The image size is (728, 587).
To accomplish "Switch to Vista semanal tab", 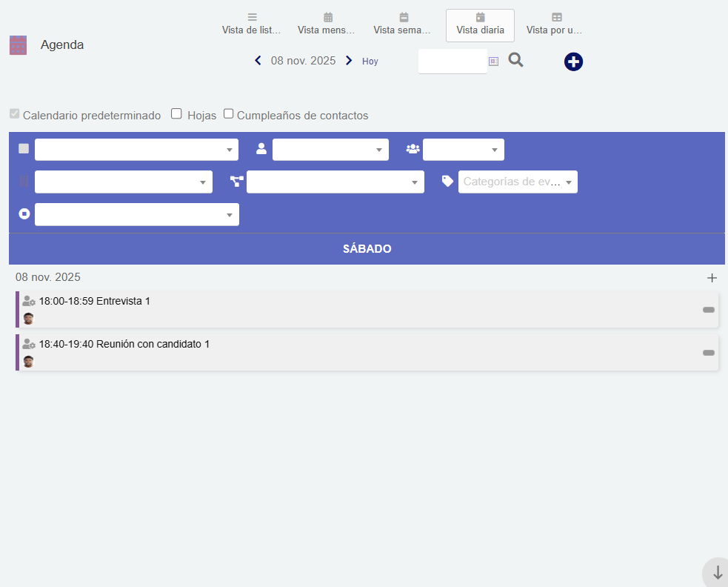I will [402, 24].
